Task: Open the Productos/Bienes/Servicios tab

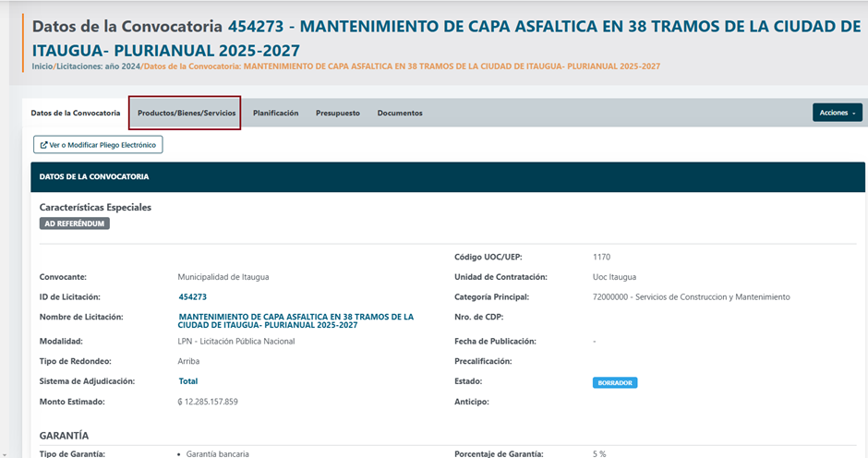Action: [x=187, y=113]
